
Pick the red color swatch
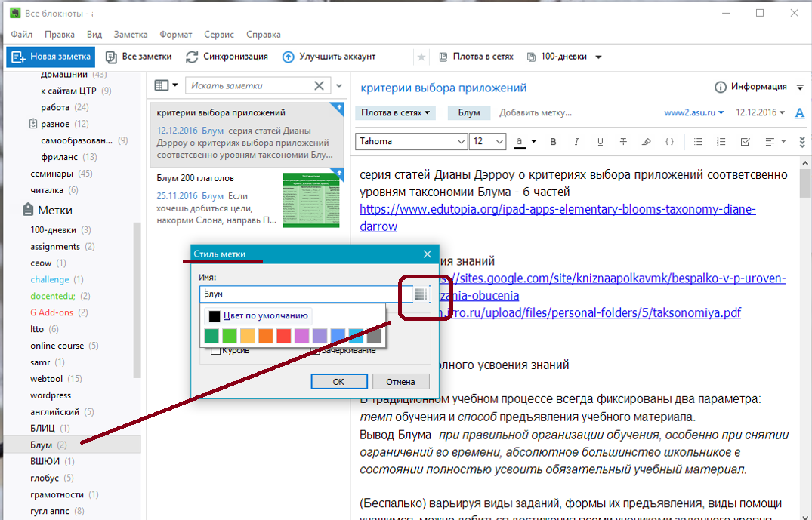(283, 337)
